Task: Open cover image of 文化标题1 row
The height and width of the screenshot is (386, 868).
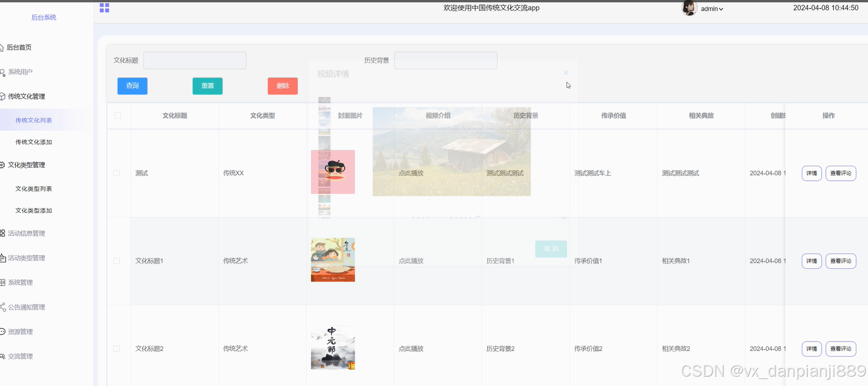Action: pos(333,260)
